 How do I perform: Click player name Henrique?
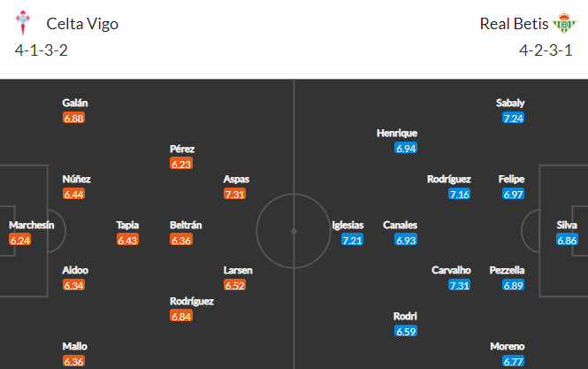coord(397,134)
